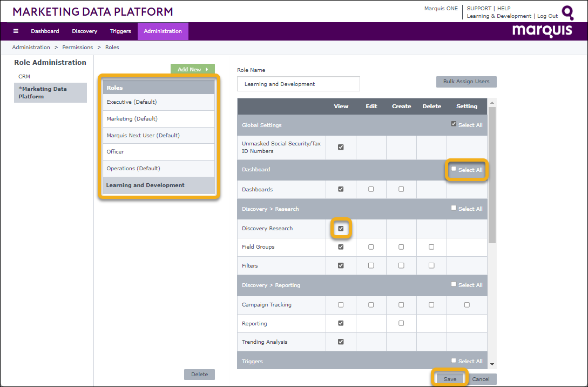Enable Edit permission for Dashboards
This screenshot has width=588, height=387.
coord(371,189)
